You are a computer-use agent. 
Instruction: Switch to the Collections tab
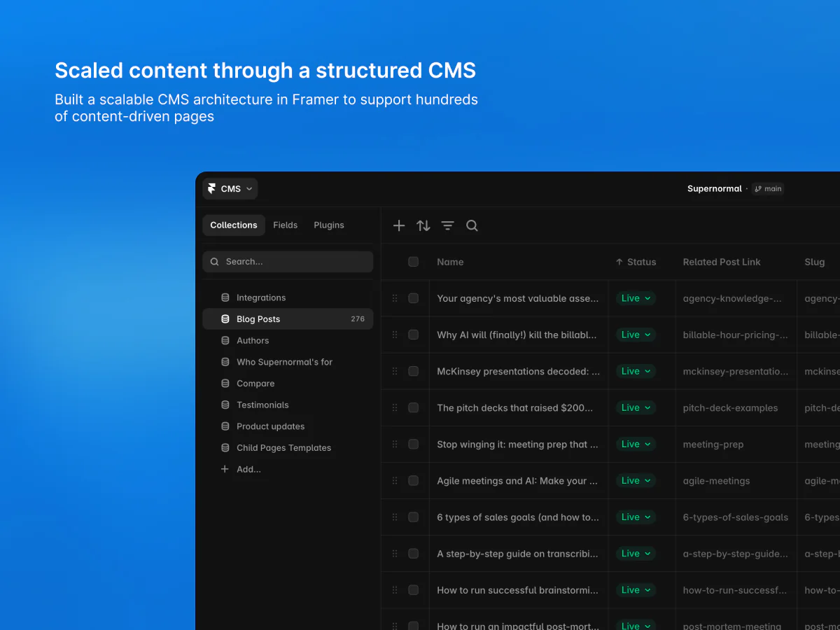(234, 225)
